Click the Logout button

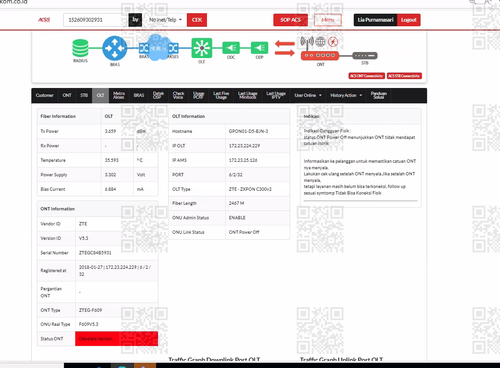(x=409, y=20)
